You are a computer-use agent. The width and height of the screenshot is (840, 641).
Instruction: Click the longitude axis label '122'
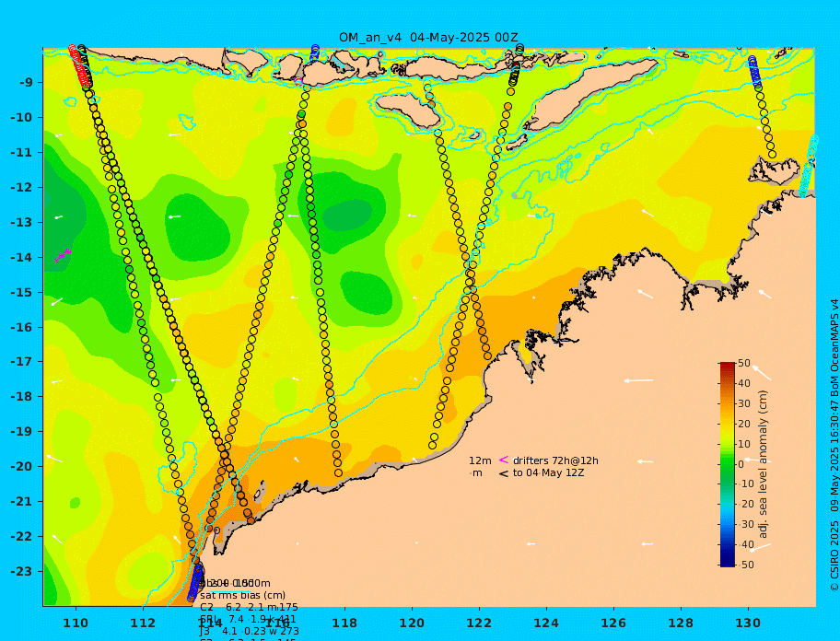tap(479, 624)
